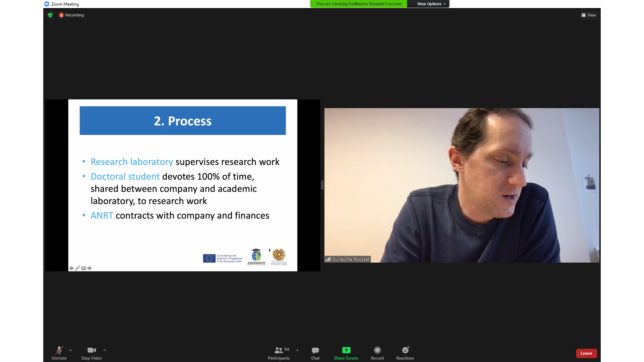644x362 pixels.
Task: Go to the previous slide arrow
Action: (72, 268)
